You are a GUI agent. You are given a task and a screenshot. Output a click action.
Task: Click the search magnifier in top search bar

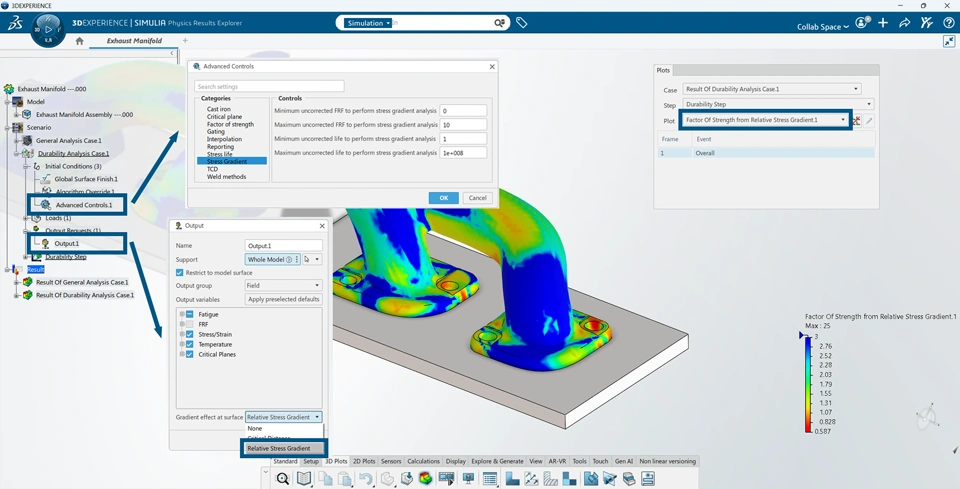click(x=500, y=23)
